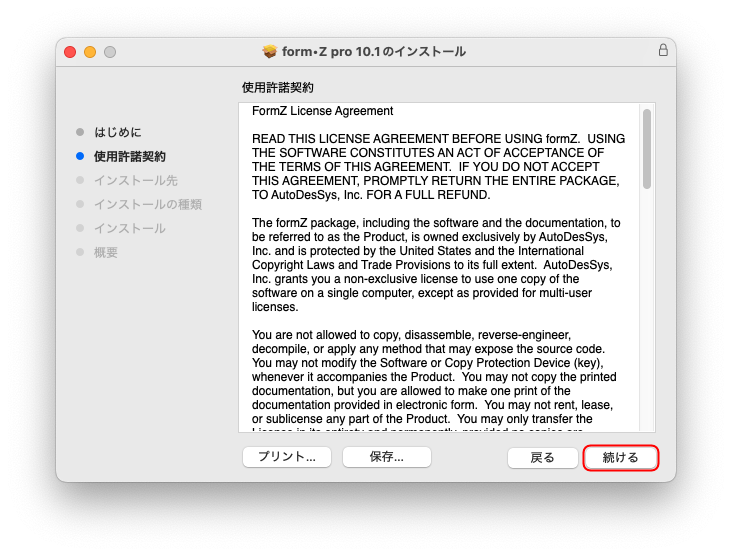The height and width of the screenshot is (556, 732).
Task: Click the window title 'form•Z pro 10.1のインストール'
Action: pos(375,51)
